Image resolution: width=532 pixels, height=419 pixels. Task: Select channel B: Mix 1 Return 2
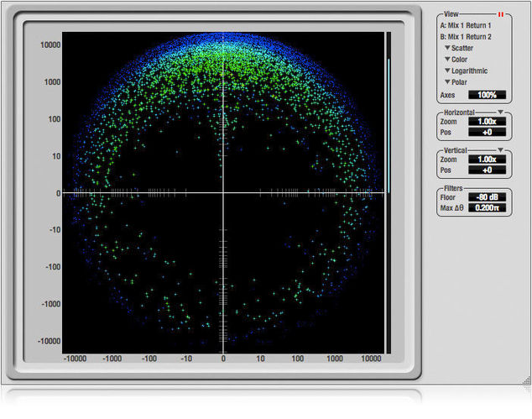click(x=466, y=37)
